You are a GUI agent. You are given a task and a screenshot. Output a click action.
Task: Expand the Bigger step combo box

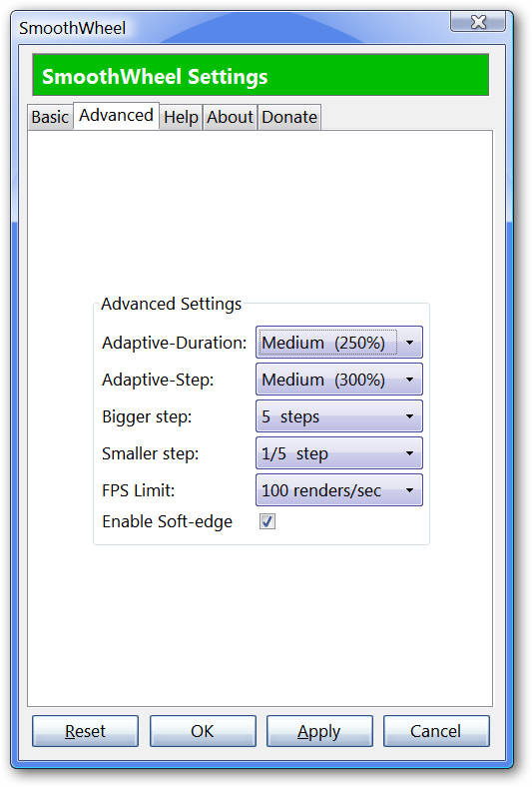339,416
